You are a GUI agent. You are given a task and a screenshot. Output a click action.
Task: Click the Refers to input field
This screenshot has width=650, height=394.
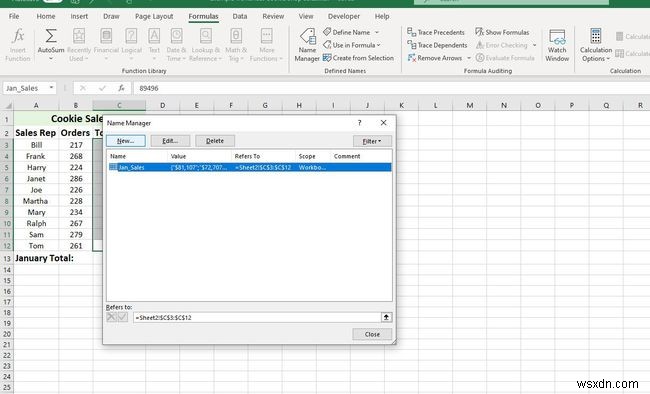(x=257, y=317)
